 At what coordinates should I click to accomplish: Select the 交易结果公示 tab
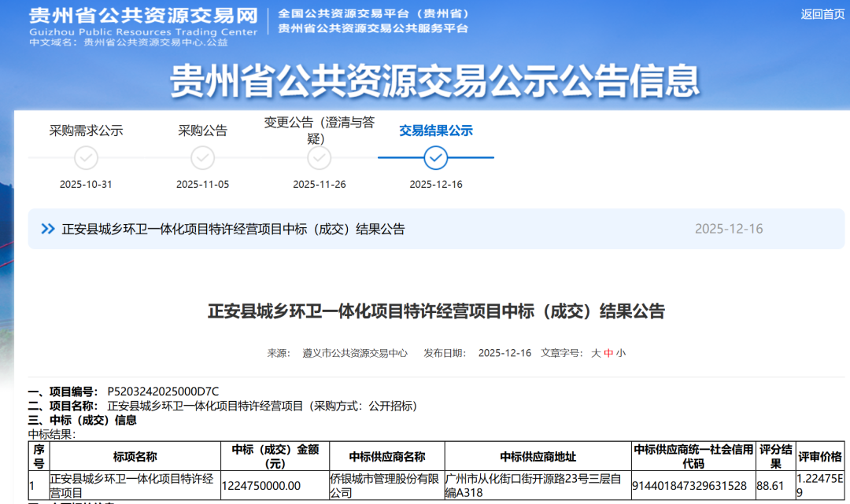pyautogui.click(x=436, y=131)
